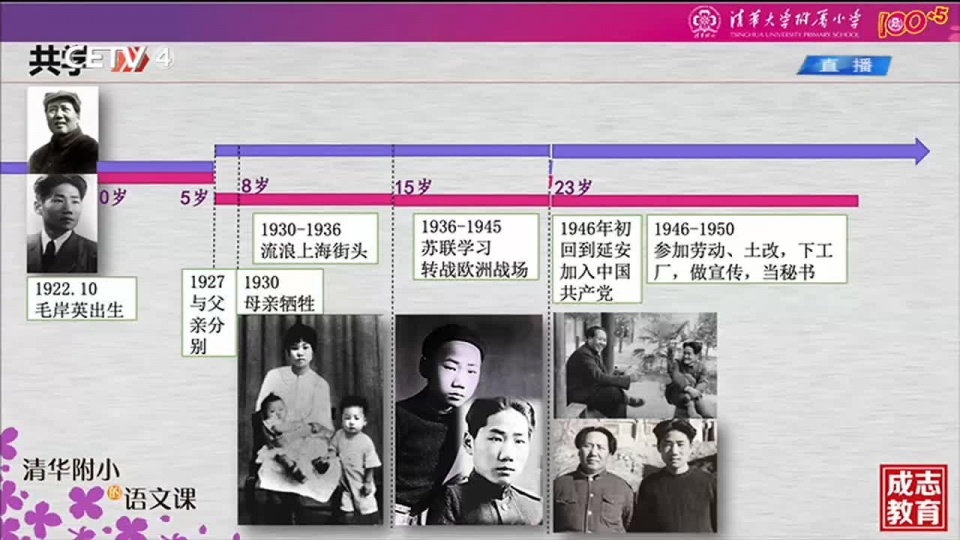This screenshot has height=540, width=960.
Task: Select the 15岁 age marker
Action: tap(413, 187)
